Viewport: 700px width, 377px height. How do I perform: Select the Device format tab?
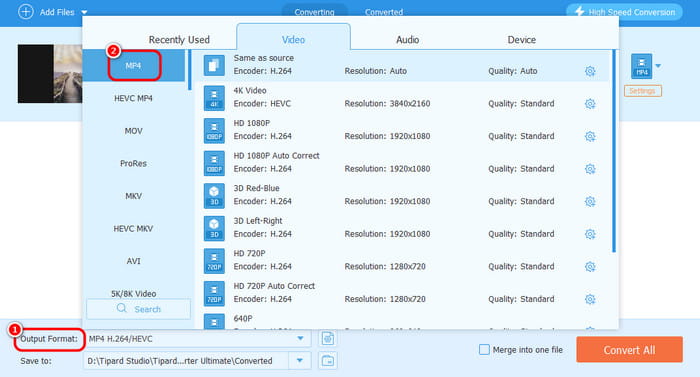[x=521, y=39]
